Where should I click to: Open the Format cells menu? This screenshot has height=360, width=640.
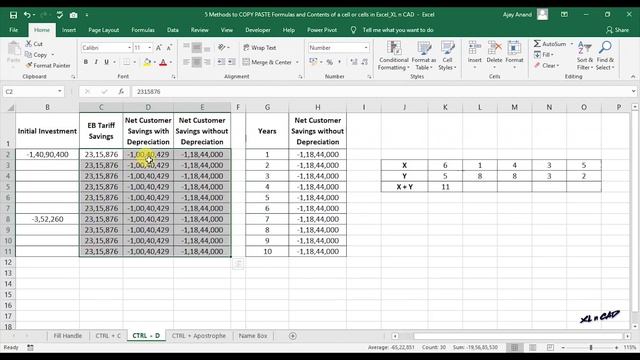(x=514, y=55)
